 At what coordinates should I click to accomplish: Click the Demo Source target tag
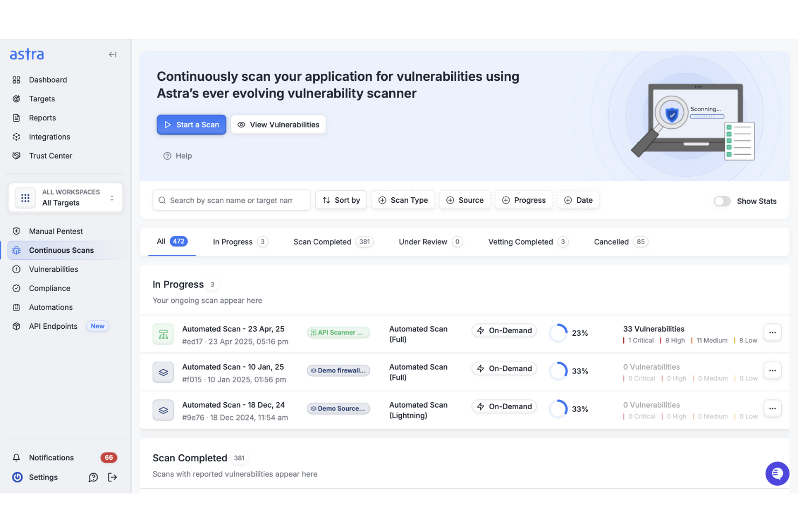pos(339,409)
